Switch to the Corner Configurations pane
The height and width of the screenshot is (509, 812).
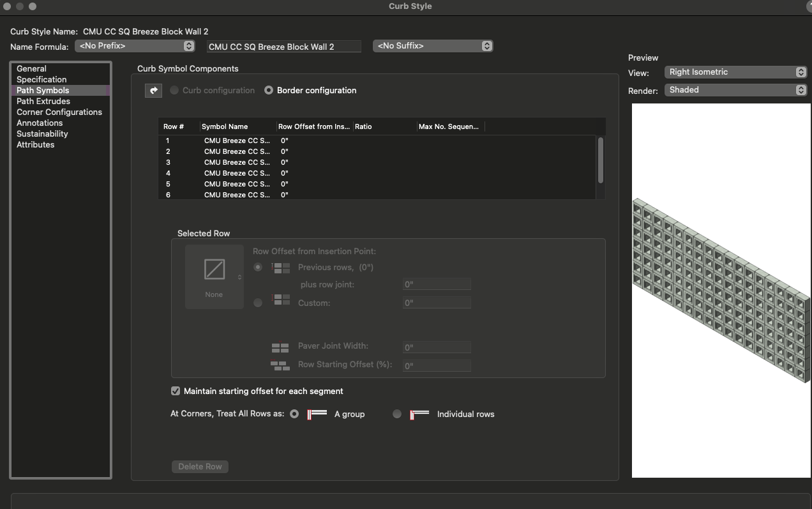pos(59,112)
